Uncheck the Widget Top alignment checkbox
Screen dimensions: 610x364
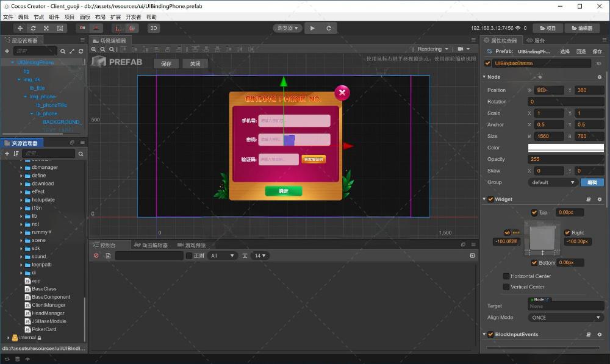(534, 213)
